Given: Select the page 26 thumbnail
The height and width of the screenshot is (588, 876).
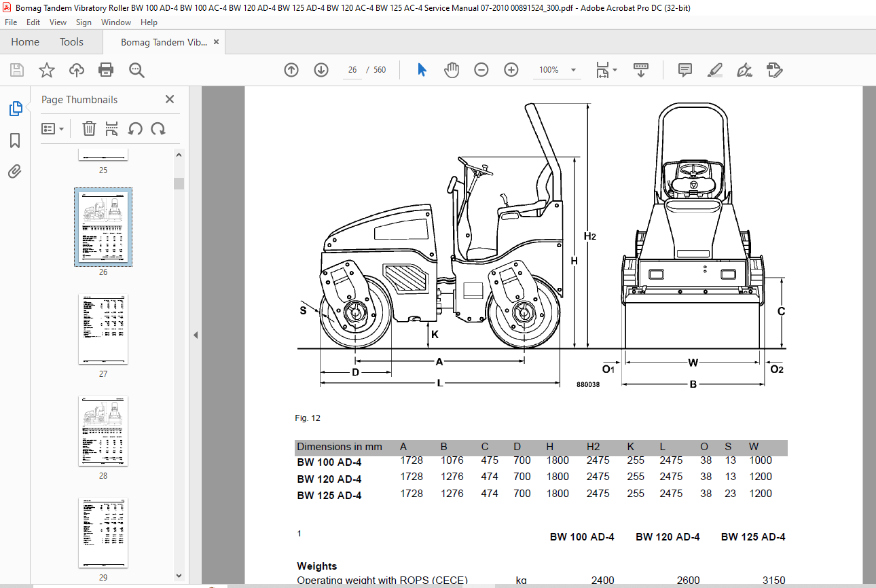Looking at the screenshot, I should tap(103, 227).
